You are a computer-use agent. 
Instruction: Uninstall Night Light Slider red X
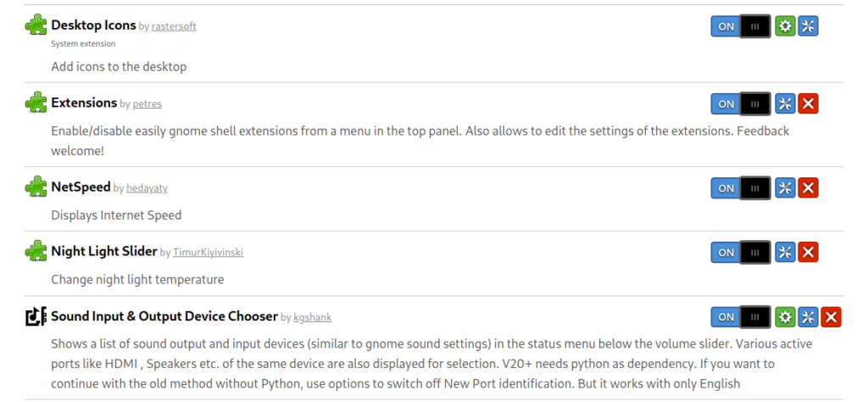[808, 252]
